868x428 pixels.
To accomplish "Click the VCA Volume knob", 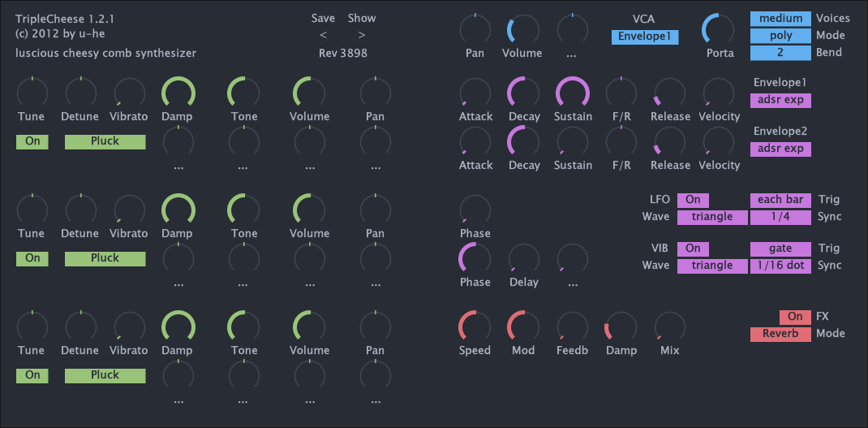I will click(523, 28).
